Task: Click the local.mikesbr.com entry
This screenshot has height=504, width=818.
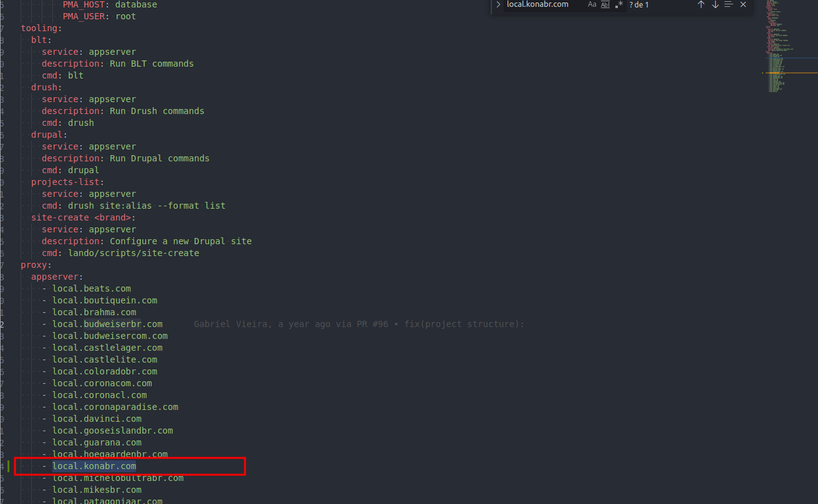Action: coord(97,490)
